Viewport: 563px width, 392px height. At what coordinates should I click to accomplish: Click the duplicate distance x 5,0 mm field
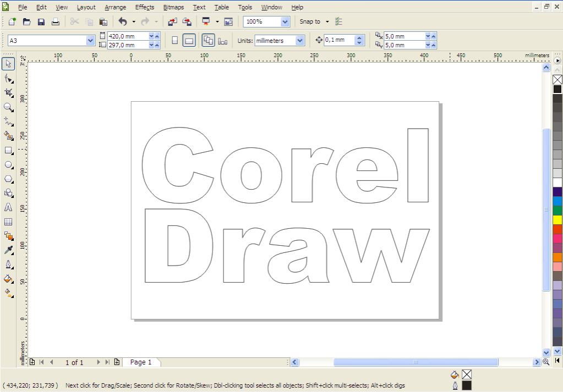404,36
